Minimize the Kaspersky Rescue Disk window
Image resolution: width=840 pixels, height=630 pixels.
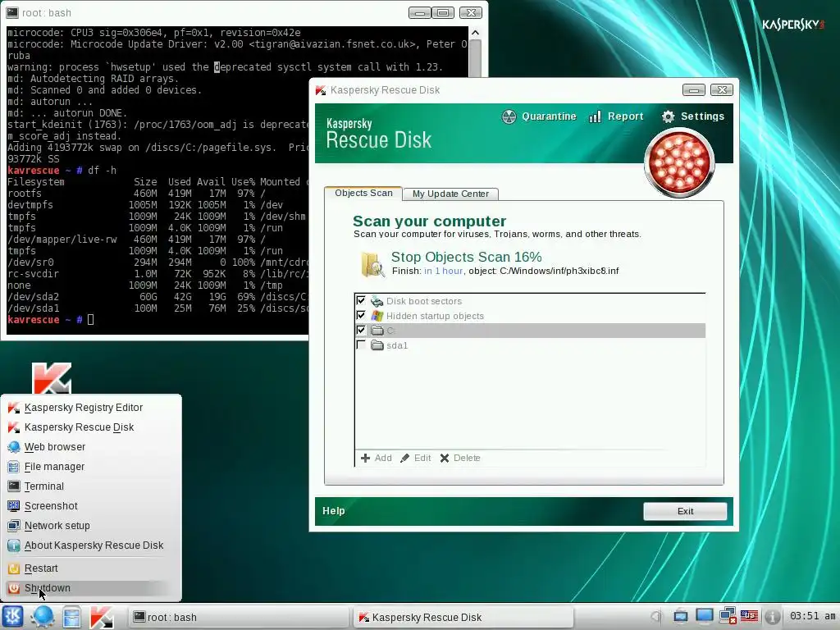(x=694, y=90)
